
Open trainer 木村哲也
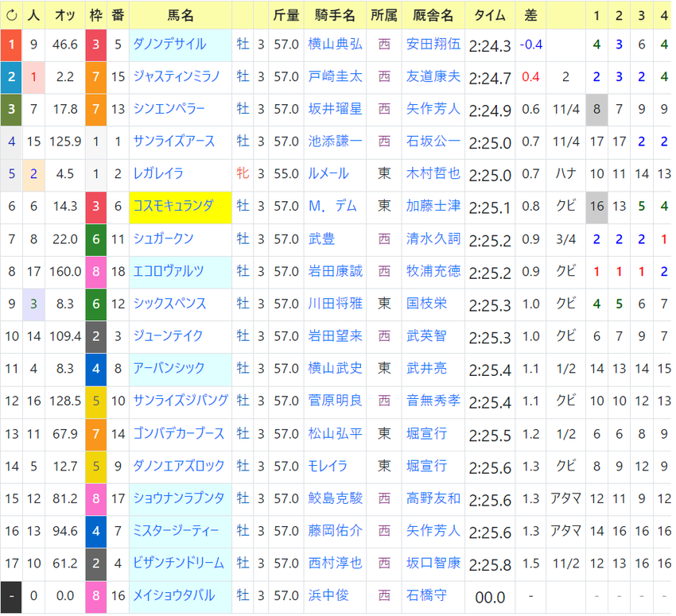point(433,173)
